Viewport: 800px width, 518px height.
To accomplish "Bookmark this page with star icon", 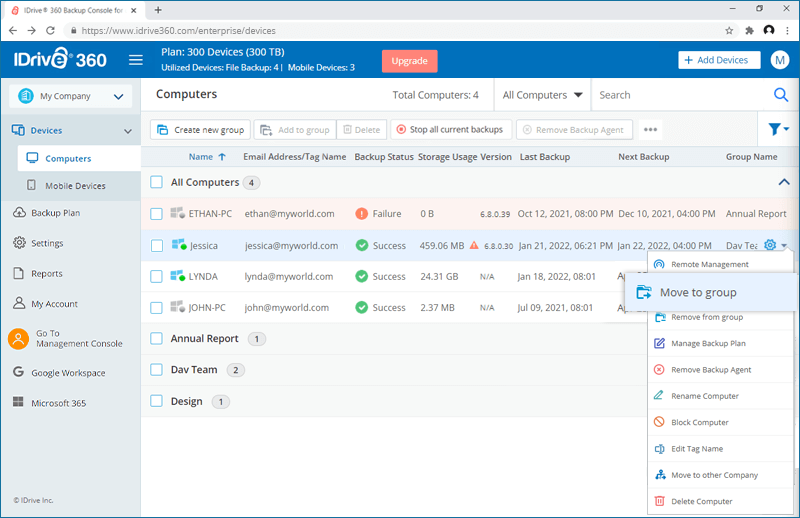I will pos(729,31).
